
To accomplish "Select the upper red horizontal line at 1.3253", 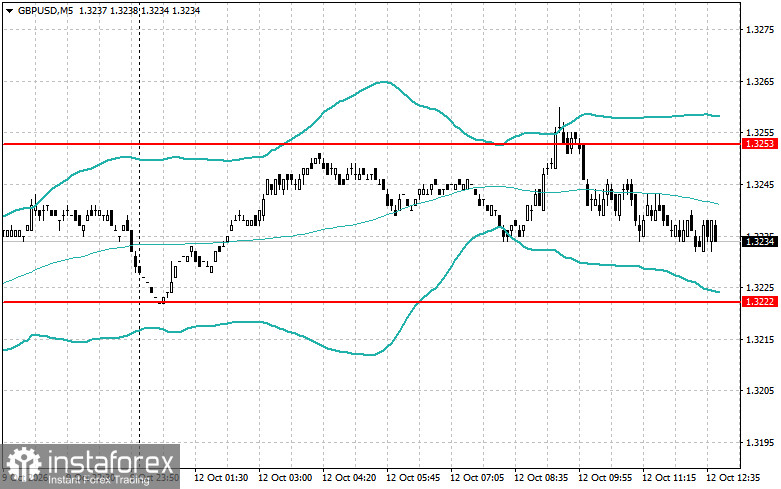I will (x=371, y=144).
